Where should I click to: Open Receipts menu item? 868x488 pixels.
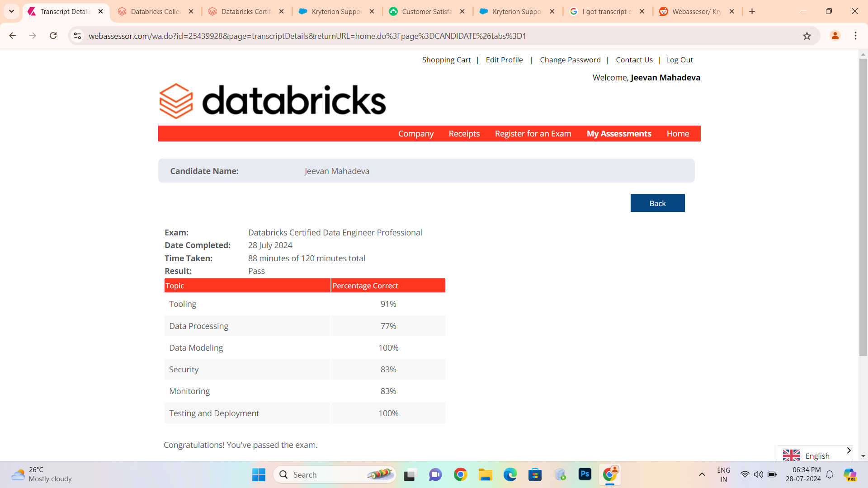(x=464, y=134)
